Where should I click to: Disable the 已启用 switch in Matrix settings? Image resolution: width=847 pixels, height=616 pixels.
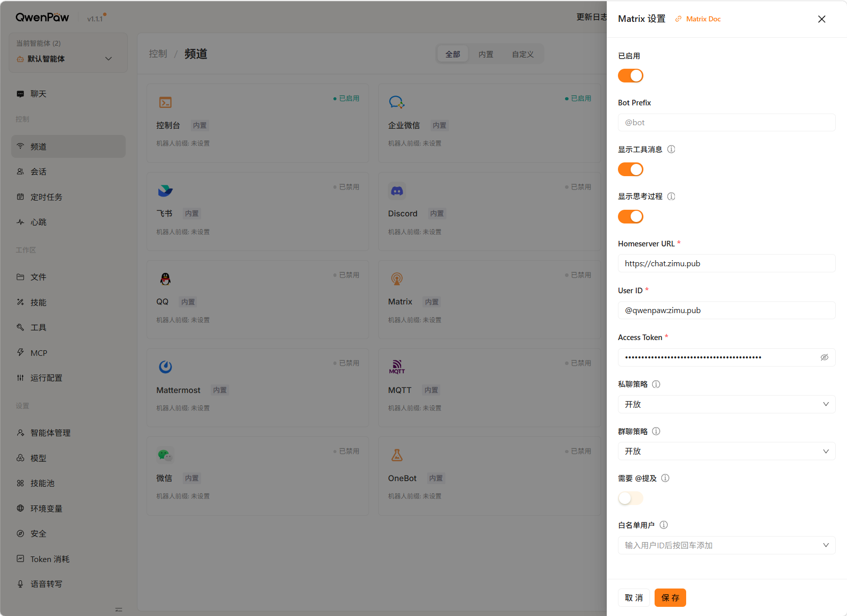pos(631,76)
